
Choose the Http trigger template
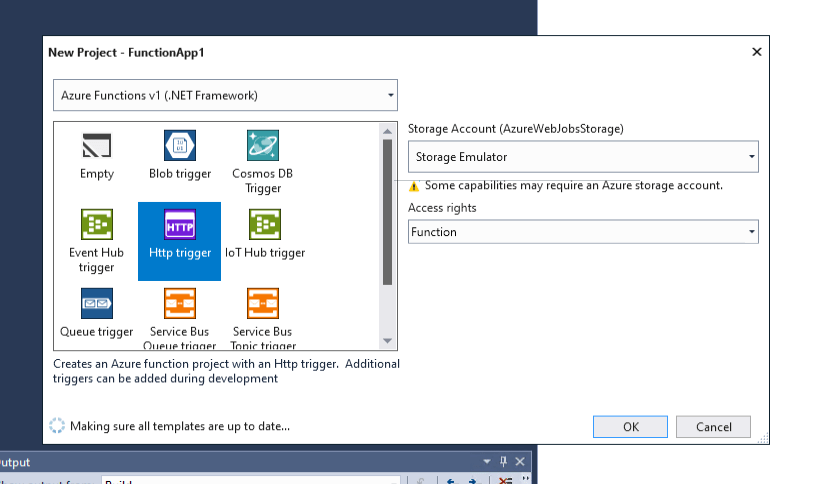[x=179, y=241]
